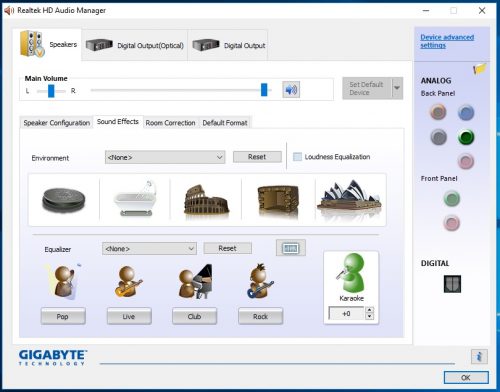Click the blue back panel jack

click(x=466, y=112)
